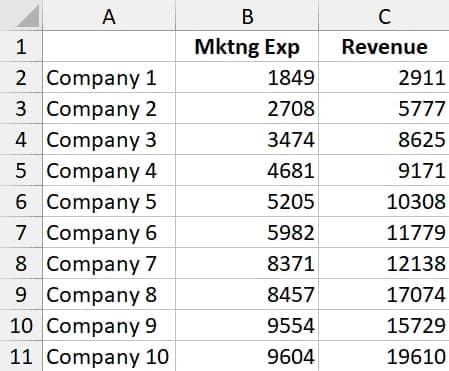Select row 10 header
Screen dimensions: 449x371
click(21, 325)
